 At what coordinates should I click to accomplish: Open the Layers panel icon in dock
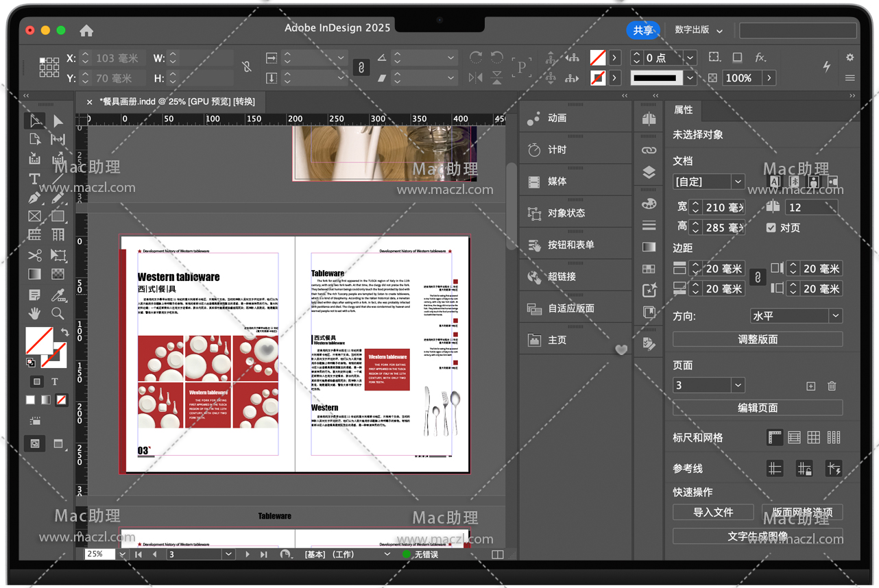pos(649,173)
